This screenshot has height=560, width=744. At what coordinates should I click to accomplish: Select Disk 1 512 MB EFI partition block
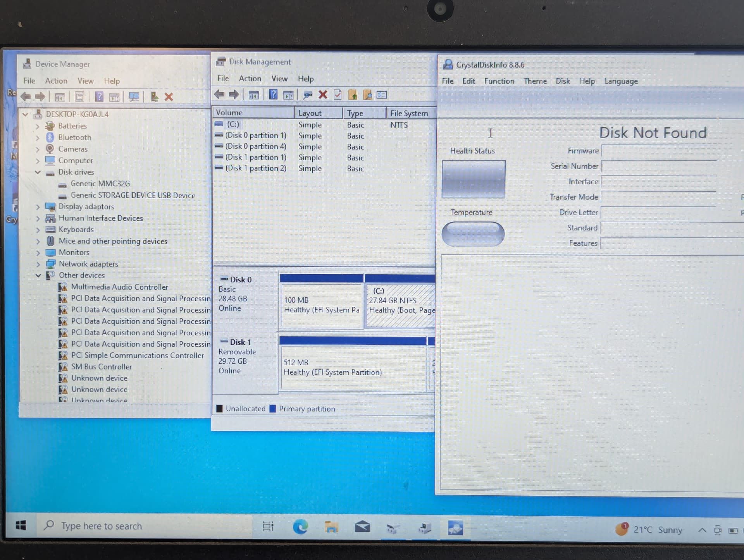click(353, 368)
